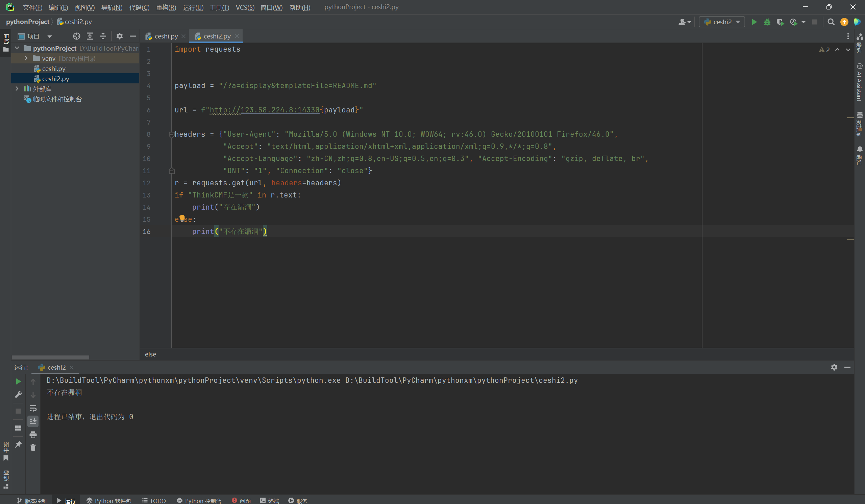Open run configuration wrench icon
The width and height of the screenshot is (865, 504).
(x=19, y=394)
